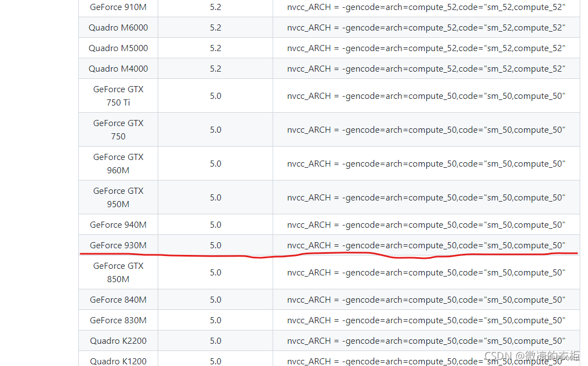Click 5.2 value in GeForce 910M row
Viewport: 588px width, 366px height.
[215, 7]
